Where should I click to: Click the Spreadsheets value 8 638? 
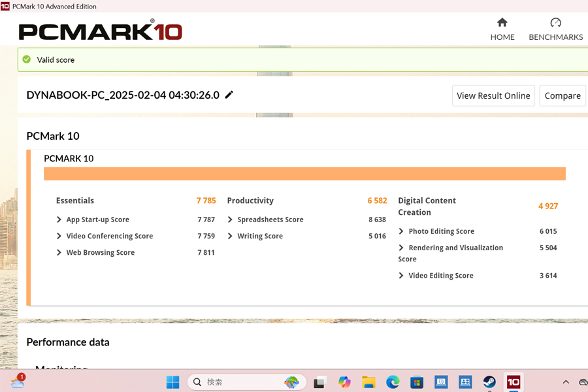pyautogui.click(x=377, y=220)
